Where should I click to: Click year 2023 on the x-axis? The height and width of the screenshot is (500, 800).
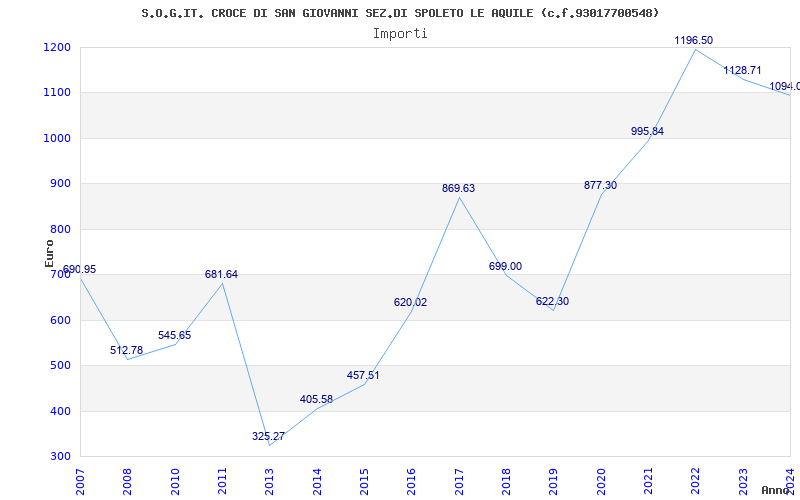pos(743,480)
